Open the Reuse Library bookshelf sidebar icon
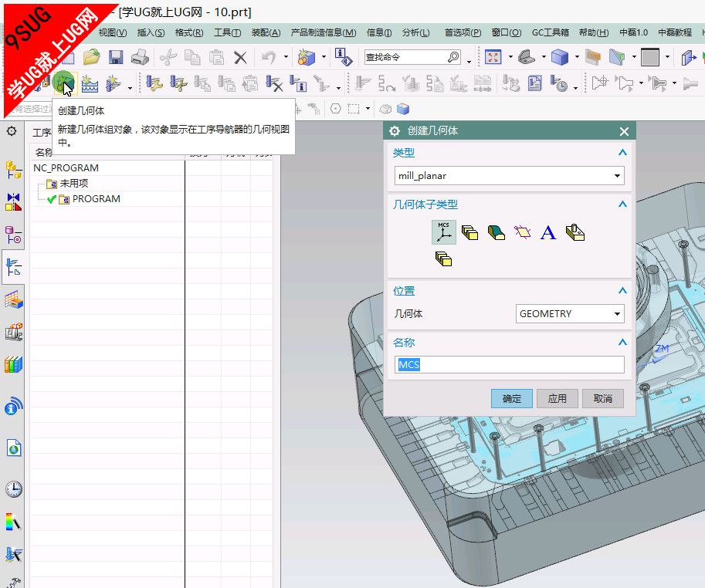705x588 pixels. click(13, 364)
